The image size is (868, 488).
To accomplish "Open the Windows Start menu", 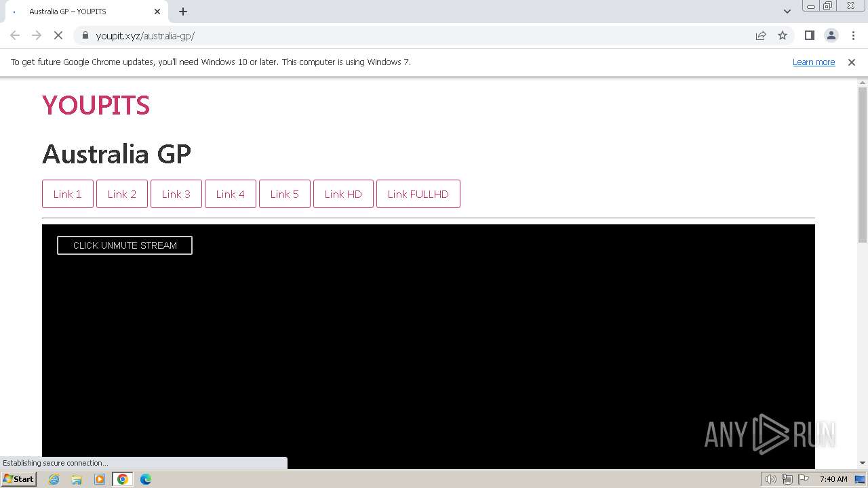I will [x=18, y=479].
